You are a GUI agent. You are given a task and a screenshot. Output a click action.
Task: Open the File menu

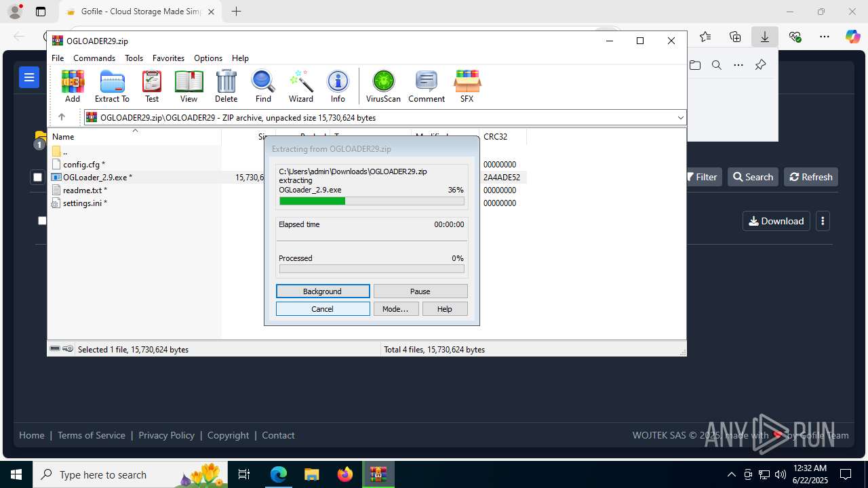click(58, 58)
